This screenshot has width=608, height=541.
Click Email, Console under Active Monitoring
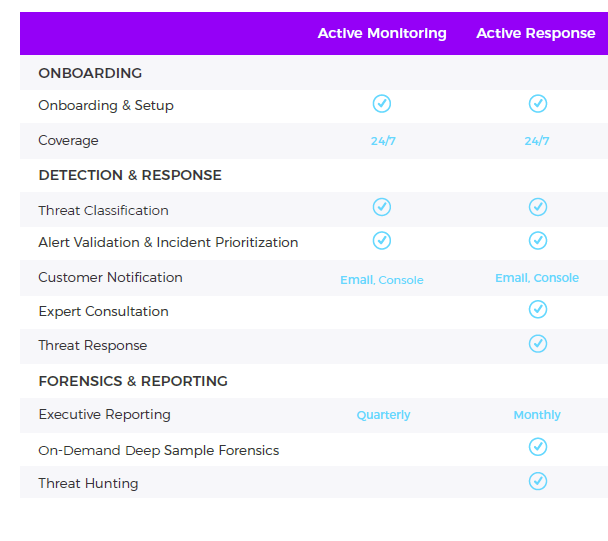(x=382, y=280)
